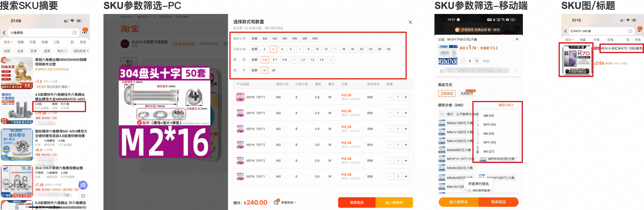Tap the round 问 assistant floating icon
This screenshot has width=644, height=210.
click(83, 185)
